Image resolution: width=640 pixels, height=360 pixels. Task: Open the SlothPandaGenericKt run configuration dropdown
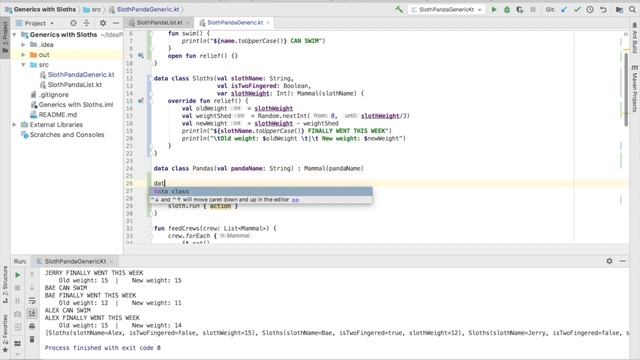pos(447,9)
